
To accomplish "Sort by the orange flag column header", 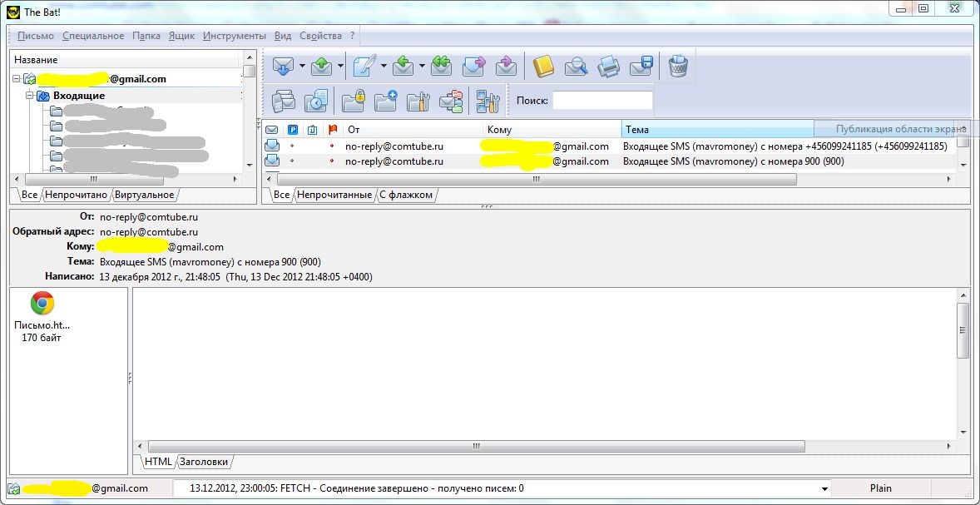I will tap(333, 130).
